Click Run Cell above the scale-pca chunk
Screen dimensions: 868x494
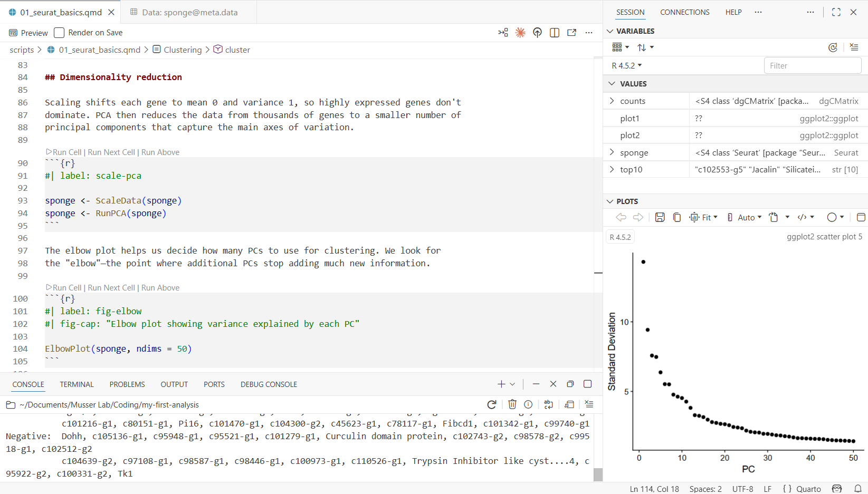coord(66,152)
